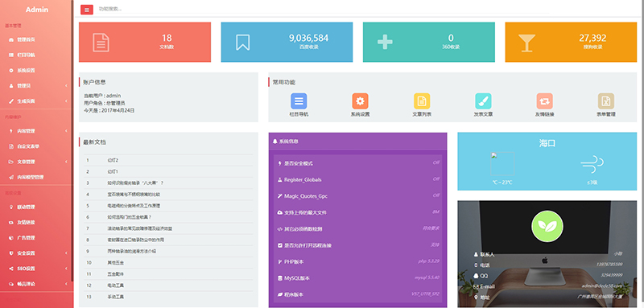Expand the 安全设置 sidebar submenu
The width and height of the screenshot is (644, 308).
37,253
